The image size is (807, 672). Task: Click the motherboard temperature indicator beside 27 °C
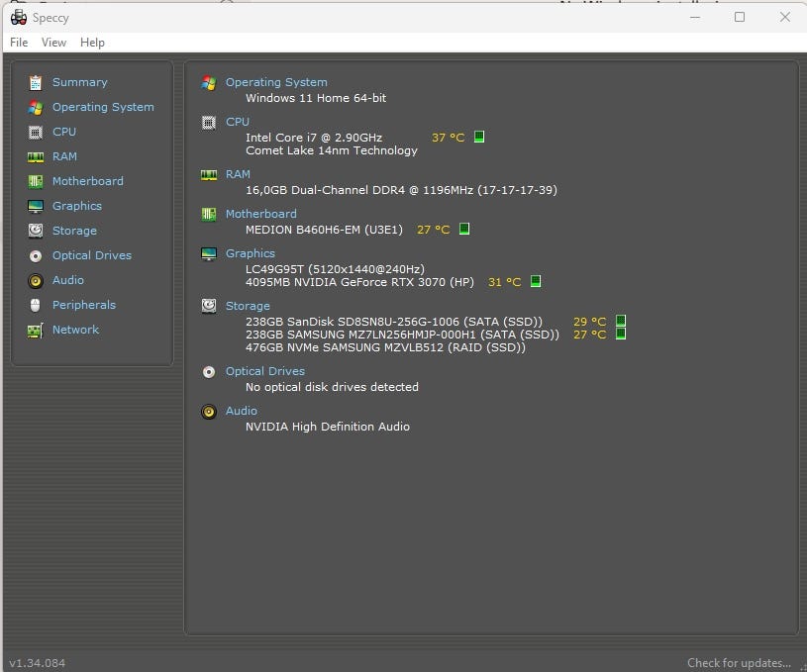pyautogui.click(x=463, y=229)
